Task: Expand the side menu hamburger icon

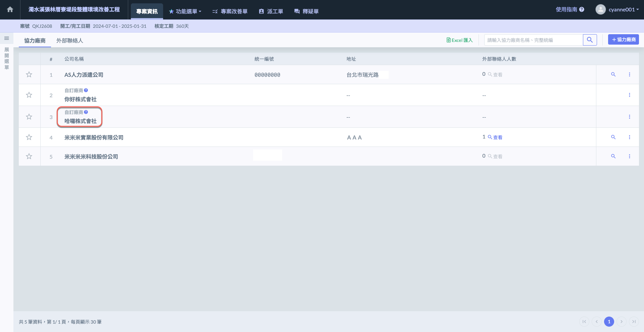Action: (x=6, y=38)
